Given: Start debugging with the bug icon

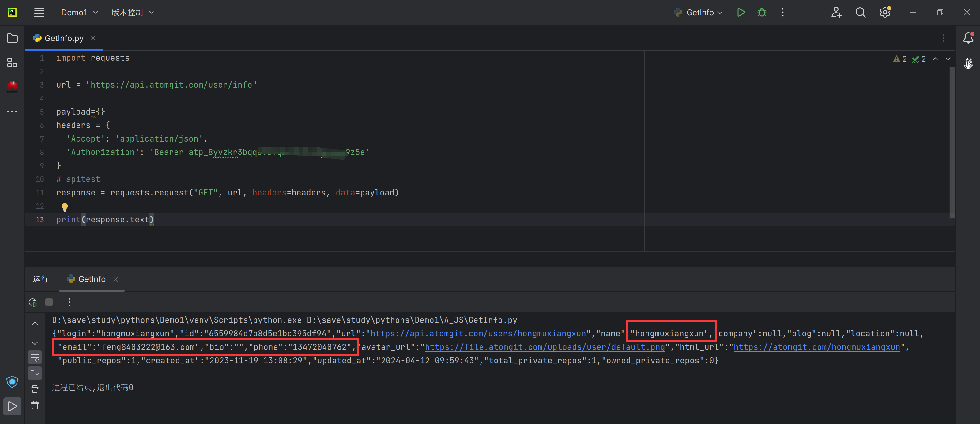Looking at the screenshot, I should pyautogui.click(x=761, y=12).
